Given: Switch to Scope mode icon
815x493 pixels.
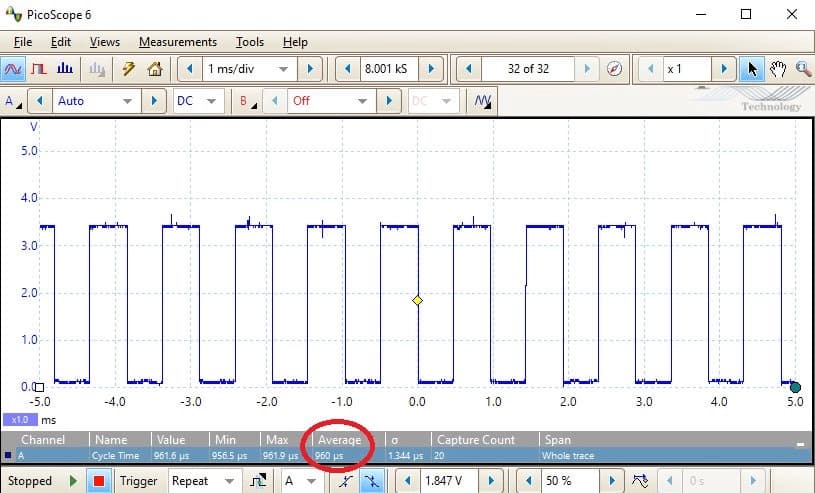Looking at the screenshot, I should click(14, 70).
